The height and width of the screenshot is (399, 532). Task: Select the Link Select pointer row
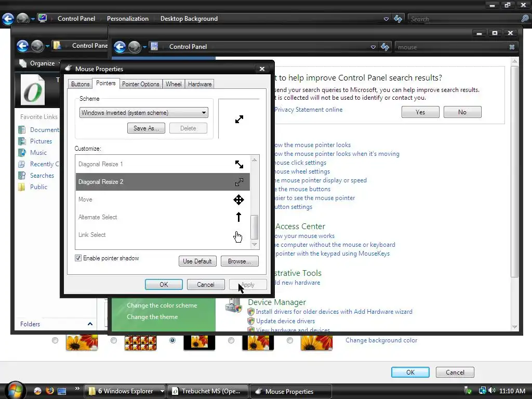click(x=163, y=235)
